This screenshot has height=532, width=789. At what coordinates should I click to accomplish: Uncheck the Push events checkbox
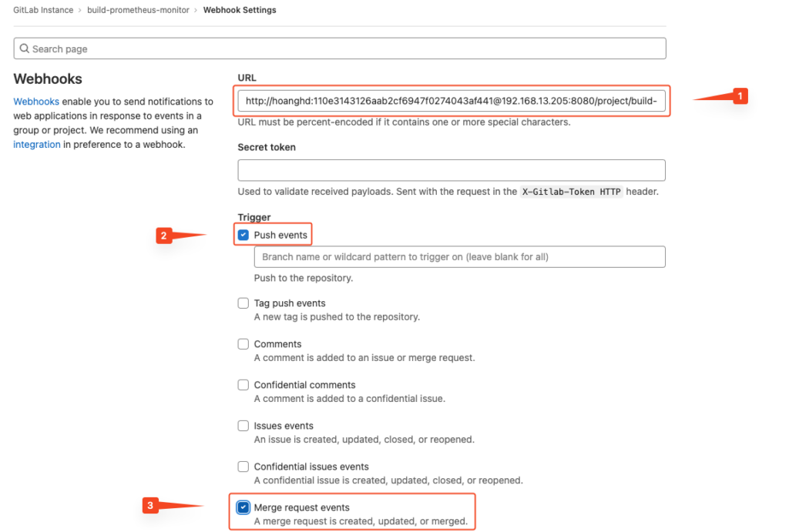point(243,235)
